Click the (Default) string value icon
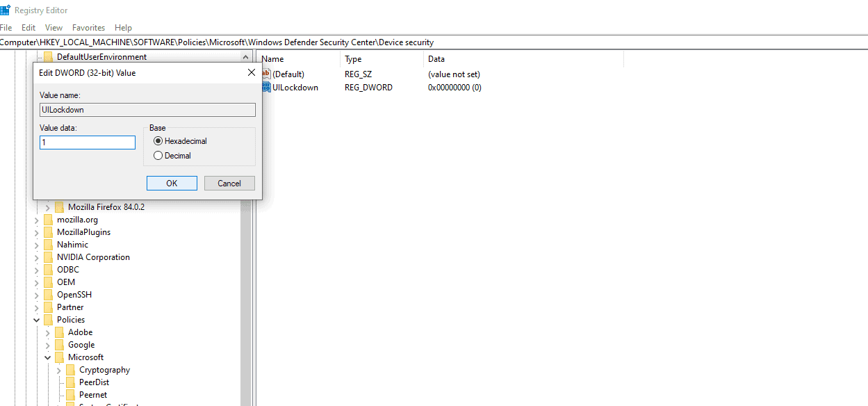This screenshot has width=868, height=406. pyautogui.click(x=266, y=74)
